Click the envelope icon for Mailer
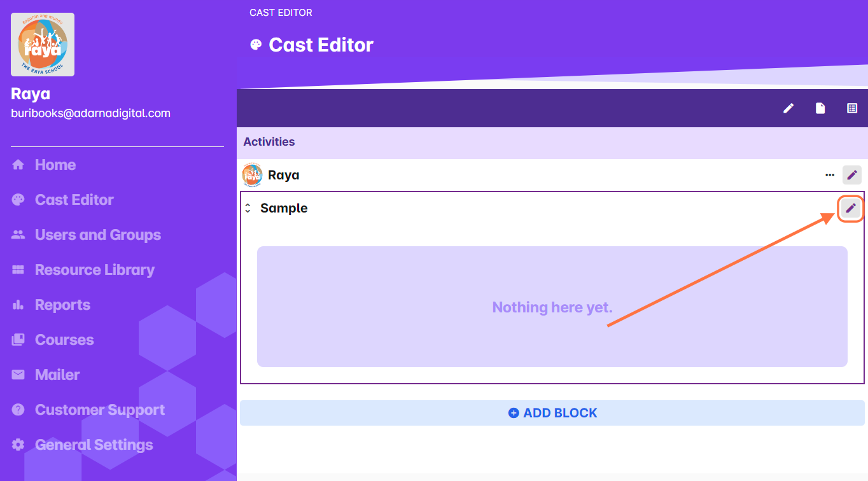Screen dimensions: 868x481 click(x=18, y=375)
